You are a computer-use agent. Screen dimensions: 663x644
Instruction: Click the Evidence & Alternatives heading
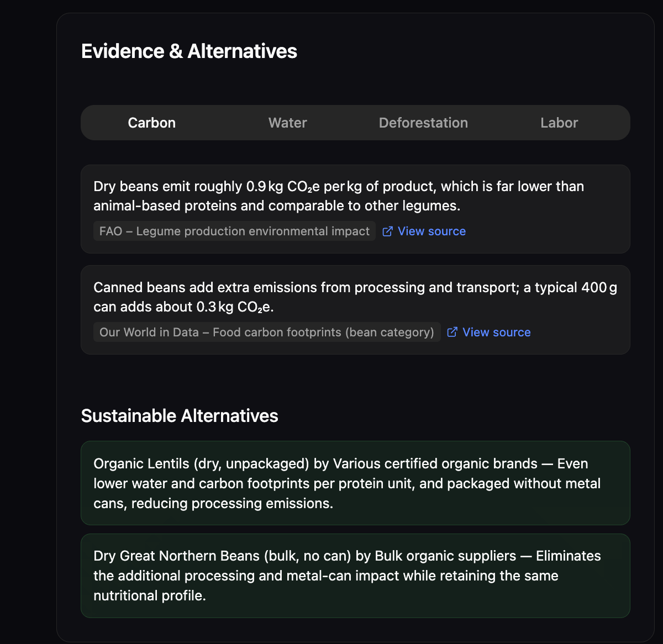tap(189, 51)
